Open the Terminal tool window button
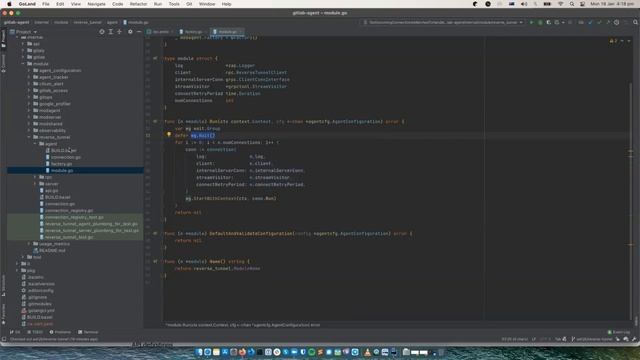640x360 pixels. pyautogui.click(x=88, y=332)
